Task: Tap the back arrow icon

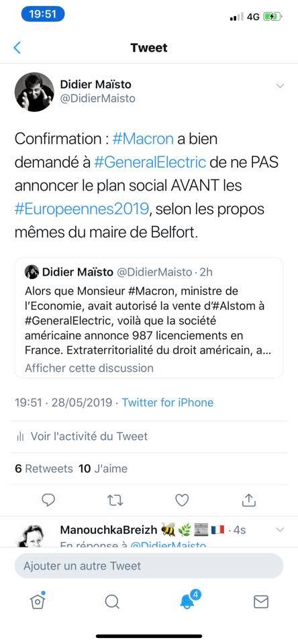Action: (17, 48)
